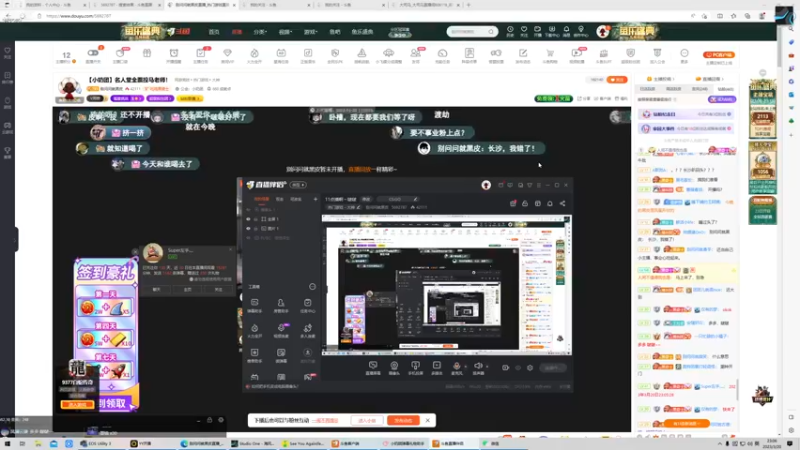This screenshot has height=450, width=800.
Task: Collapse the toolbox with the circled minus
Action: (x=312, y=287)
